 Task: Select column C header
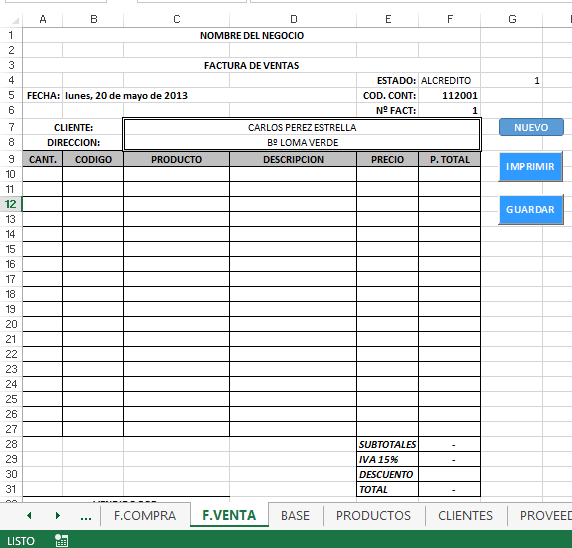coord(177,19)
